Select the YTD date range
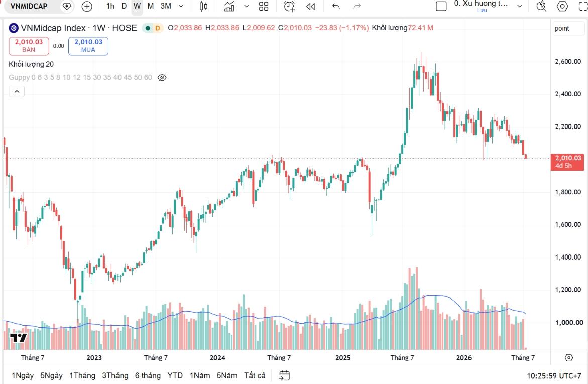 pyautogui.click(x=175, y=375)
